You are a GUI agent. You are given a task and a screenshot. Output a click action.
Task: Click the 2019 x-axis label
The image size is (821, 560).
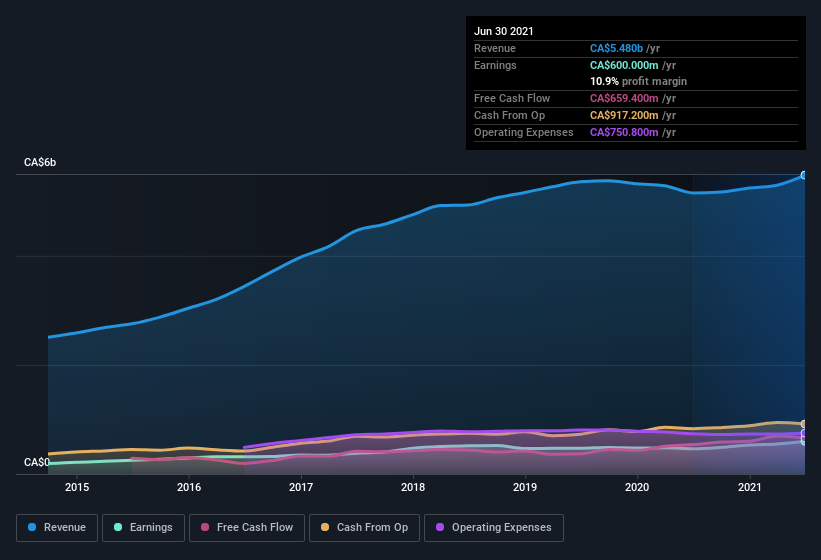click(x=525, y=487)
